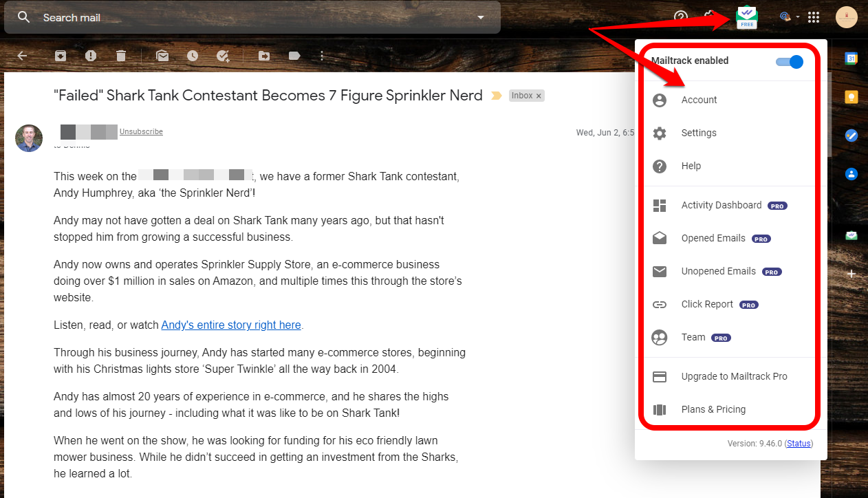Click the email subject line text
The image size is (868, 498).
[268, 96]
